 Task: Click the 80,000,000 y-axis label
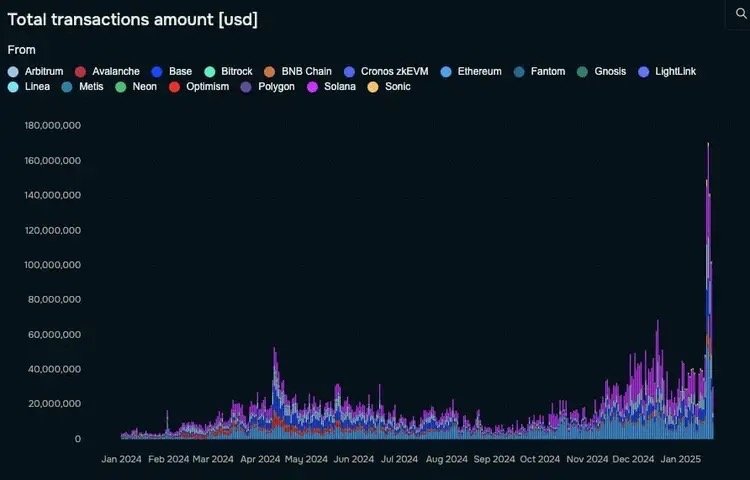(55, 300)
